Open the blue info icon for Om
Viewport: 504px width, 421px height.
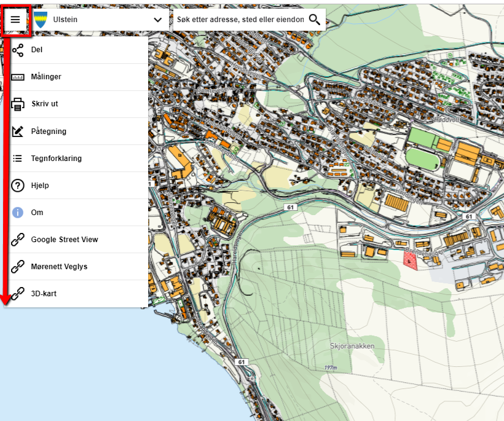pyautogui.click(x=18, y=213)
